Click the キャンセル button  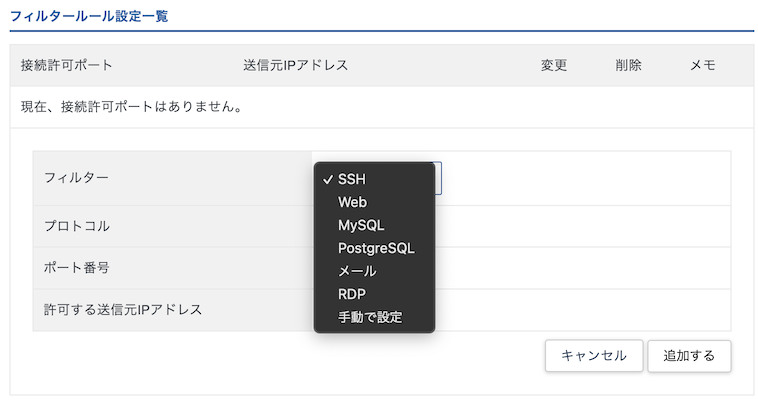(x=594, y=356)
